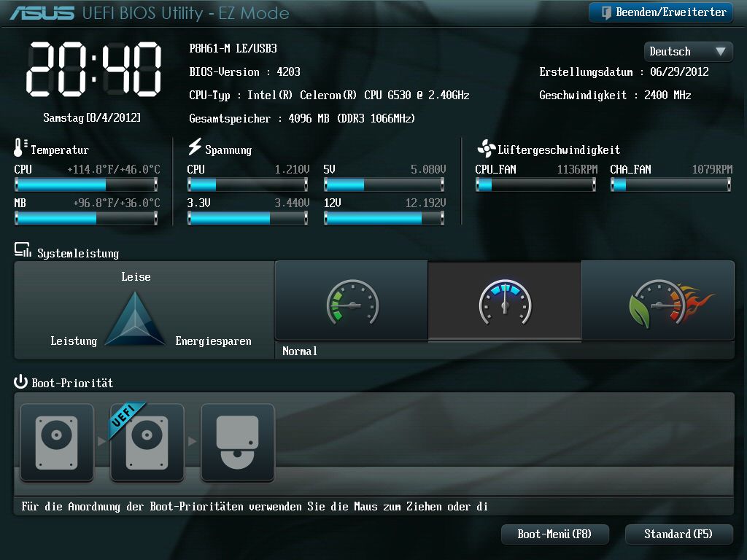Click the CPU voltage bar
The height and width of the screenshot is (560, 747).
248,184
